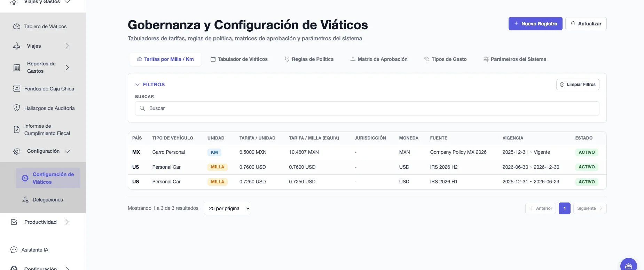
Task: Click the Anterior pagination button
Action: pos(541,208)
